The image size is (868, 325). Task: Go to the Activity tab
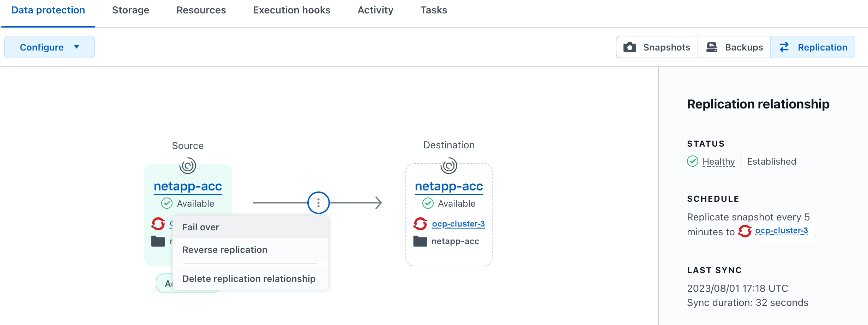[375, 10]
